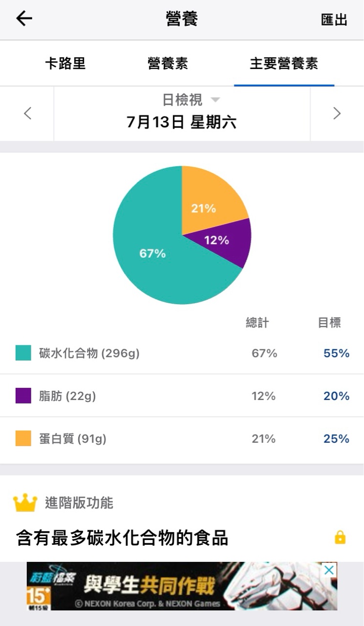
Task: Go to previous day with left chevron
Action: tap(27, 113)
